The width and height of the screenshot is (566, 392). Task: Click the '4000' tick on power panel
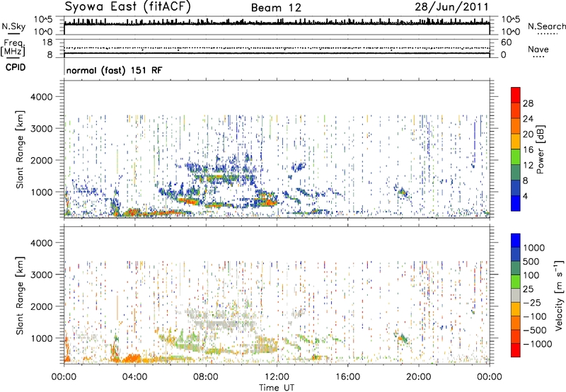[41, 97]
